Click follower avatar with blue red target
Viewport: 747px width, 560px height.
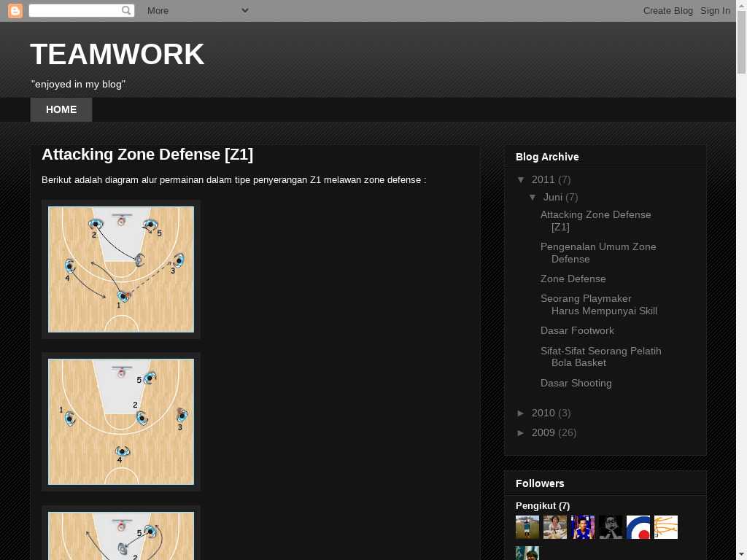pos(638,527)
